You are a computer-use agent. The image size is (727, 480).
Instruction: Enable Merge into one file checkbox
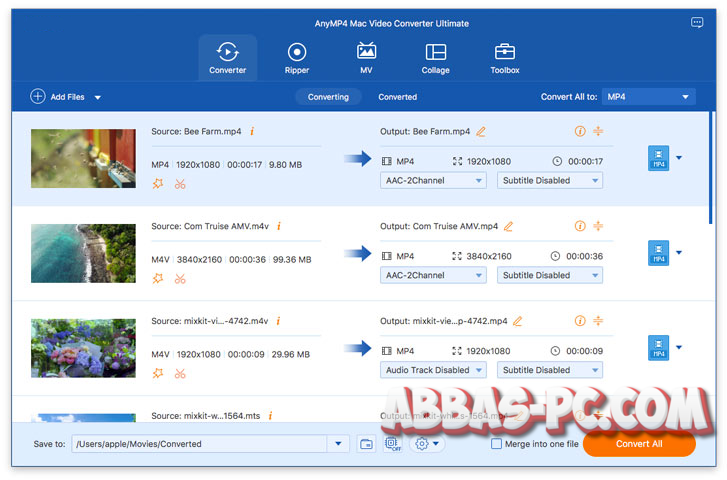click(497, 444)
